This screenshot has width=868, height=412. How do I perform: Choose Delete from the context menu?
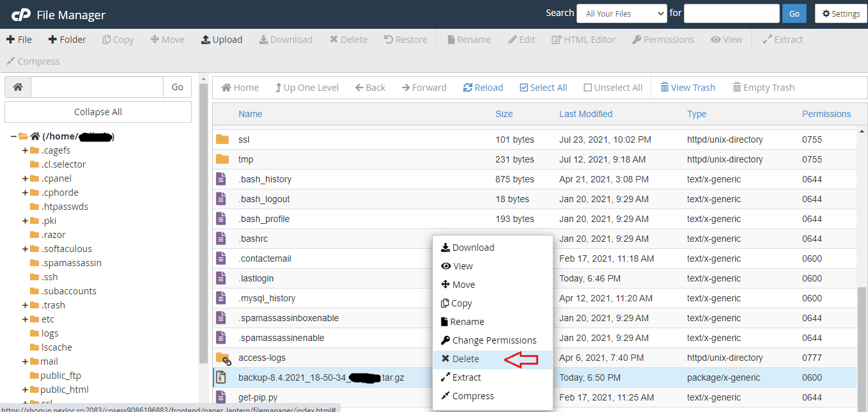click(x=465, y=359)
